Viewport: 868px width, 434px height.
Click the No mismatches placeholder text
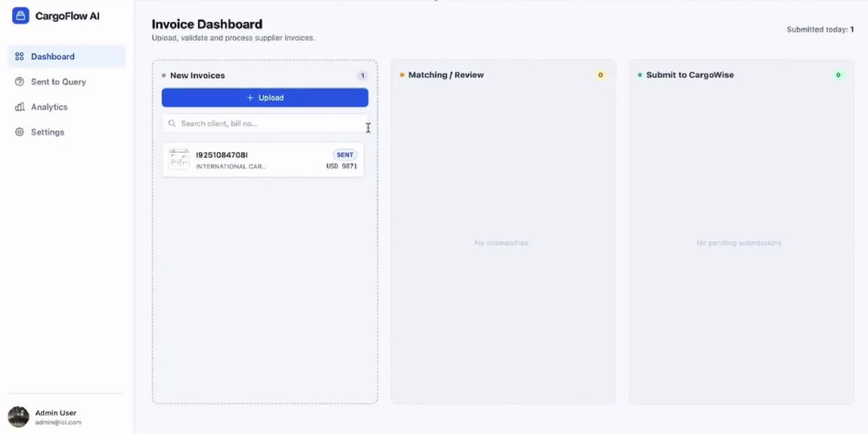pyautogui.click(x=501, y=243)
